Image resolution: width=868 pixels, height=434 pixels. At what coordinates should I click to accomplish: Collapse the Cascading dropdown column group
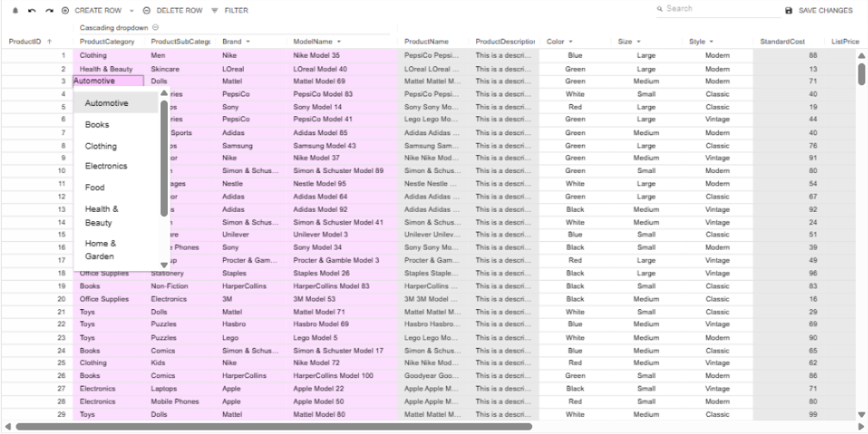156,28
